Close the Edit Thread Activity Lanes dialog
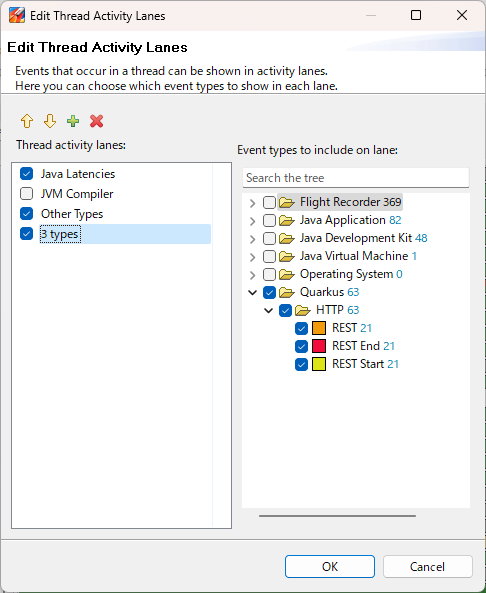The width and height of the screenshot is (486, 593). 462,15
